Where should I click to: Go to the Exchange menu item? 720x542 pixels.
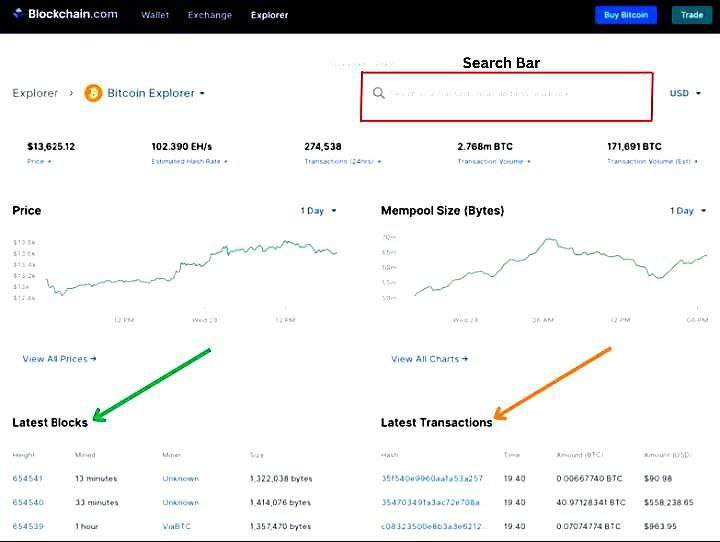[209, 16]
